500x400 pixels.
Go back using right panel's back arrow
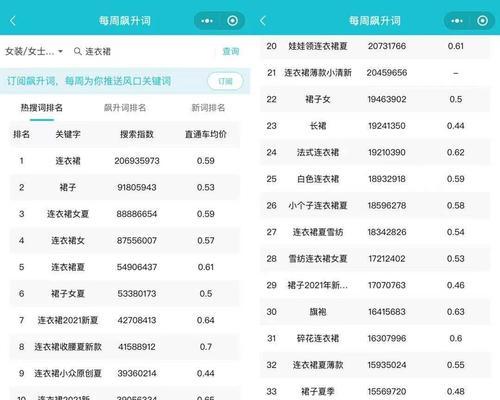click(x=263, y=21)
